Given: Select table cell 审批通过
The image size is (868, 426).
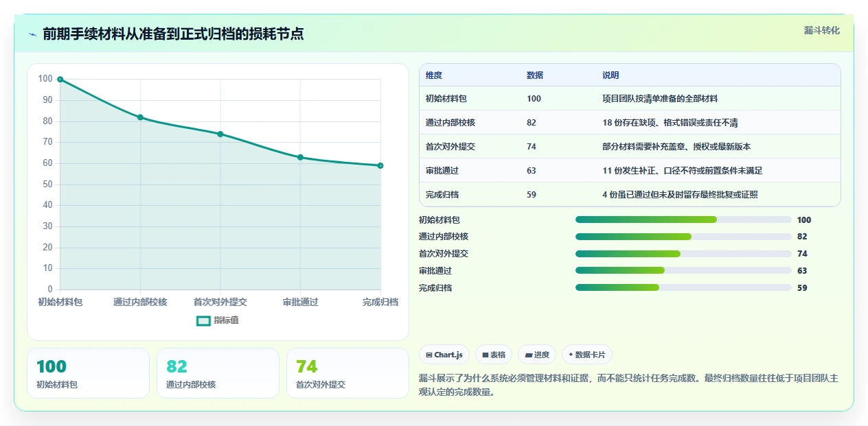Looking at the screenshot, I should click(442, 171).
